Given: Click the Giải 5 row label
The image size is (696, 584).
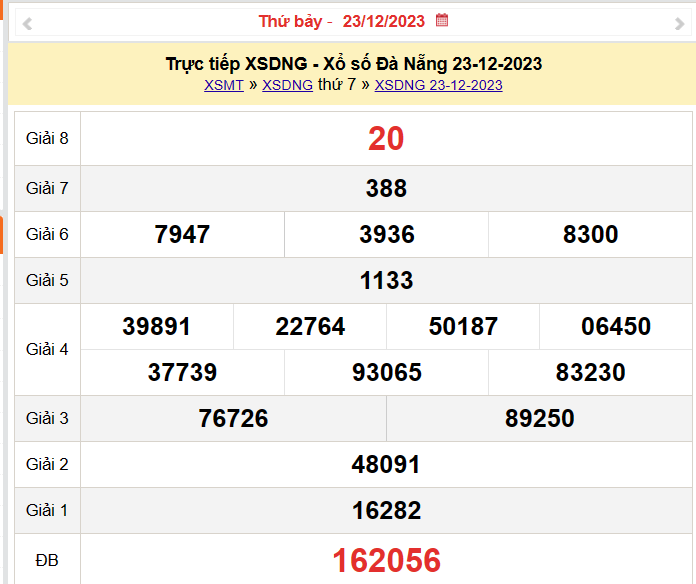Looking at the screenshot, I should [x=47, y=280].
